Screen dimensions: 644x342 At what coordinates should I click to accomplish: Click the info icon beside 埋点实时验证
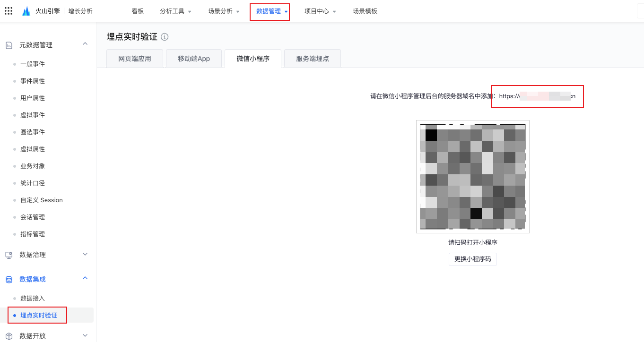(x=165, y=37)
